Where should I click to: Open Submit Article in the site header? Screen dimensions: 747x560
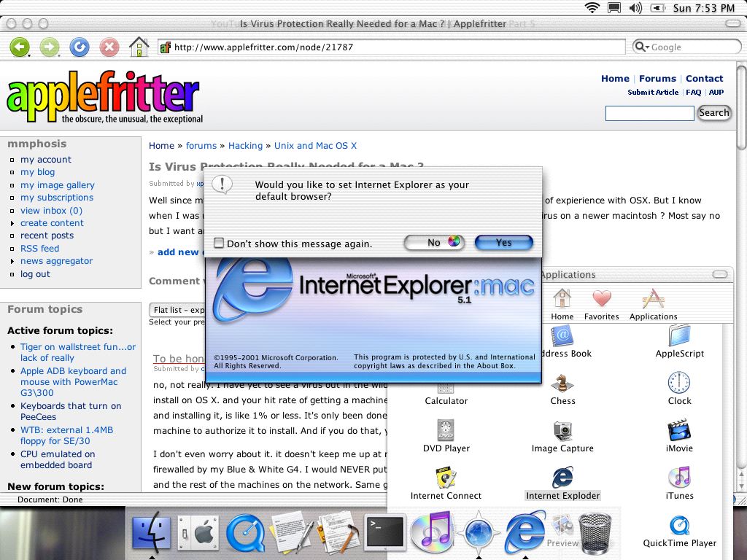pos(653,93)
